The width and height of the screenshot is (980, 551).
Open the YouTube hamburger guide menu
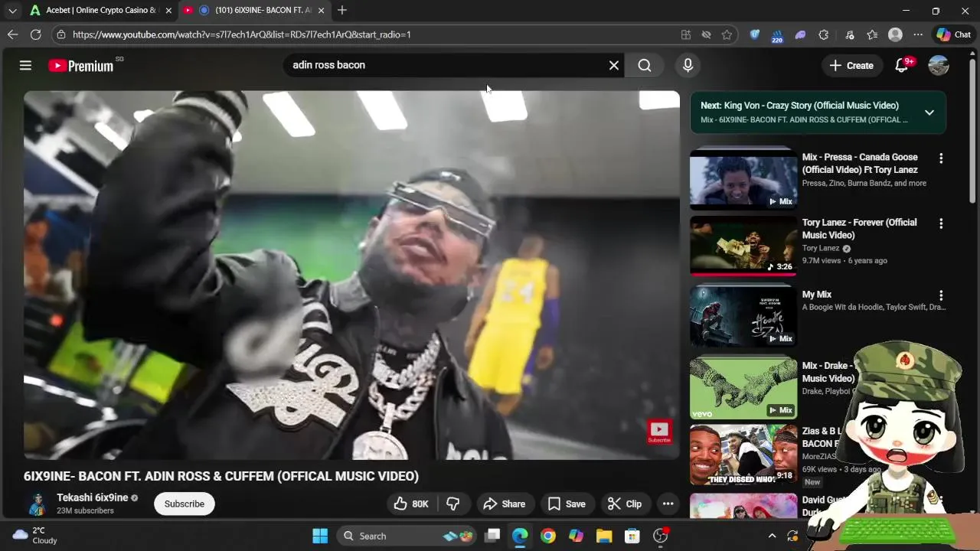pos(25,66)
